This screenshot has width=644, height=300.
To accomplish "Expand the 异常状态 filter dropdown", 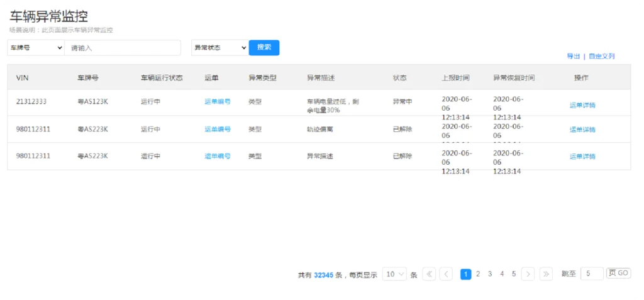I will [219, 48].
